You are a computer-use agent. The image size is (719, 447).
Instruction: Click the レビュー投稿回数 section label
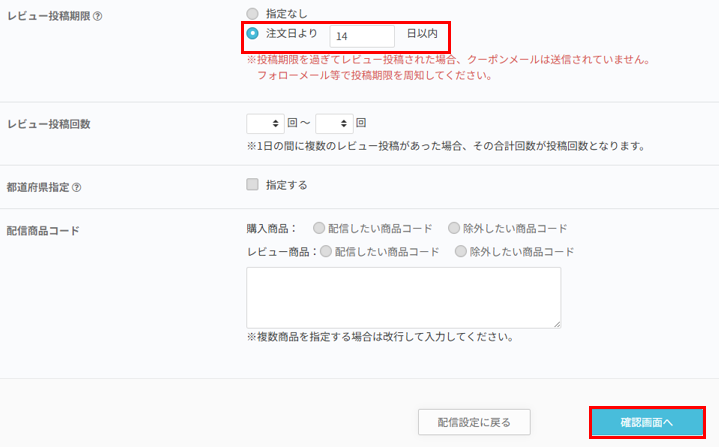click(x=49, y=124)
